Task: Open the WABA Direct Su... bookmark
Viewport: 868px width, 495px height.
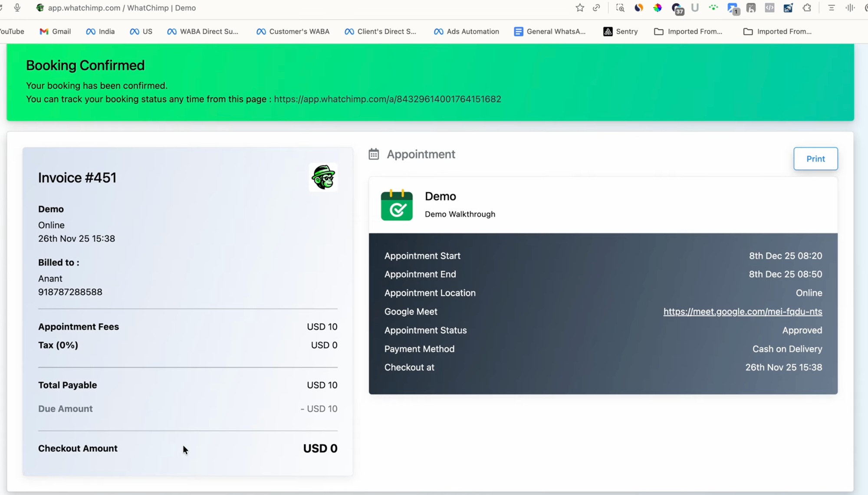Action: (203, 31)
